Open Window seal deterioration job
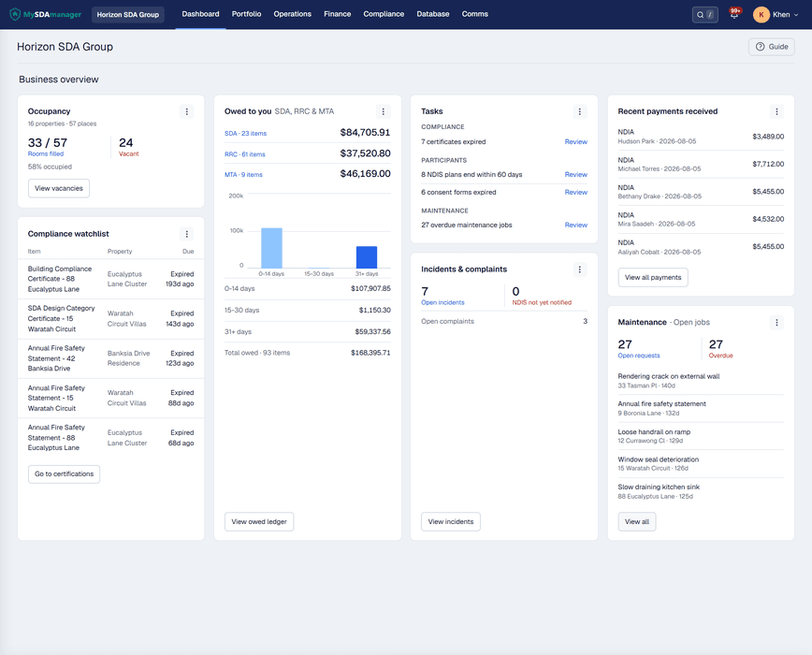 point(701,463)
